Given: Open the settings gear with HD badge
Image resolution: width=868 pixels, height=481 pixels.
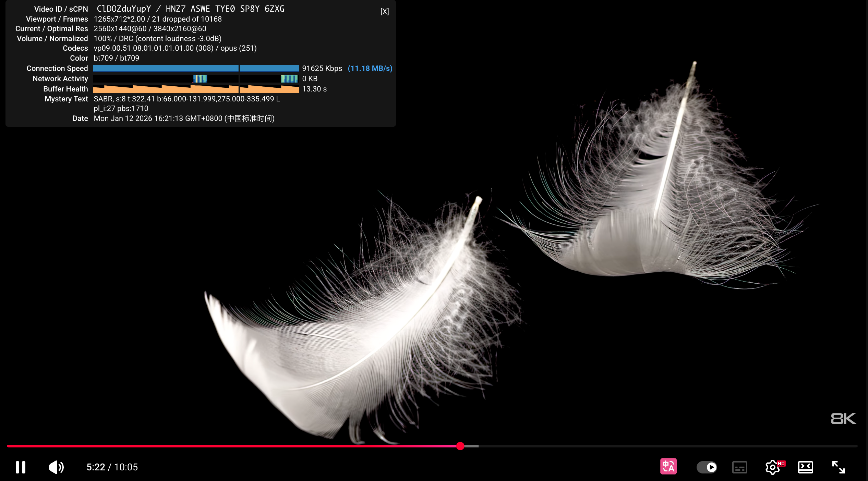Looking at the screenshot, I should pos(773,467).
